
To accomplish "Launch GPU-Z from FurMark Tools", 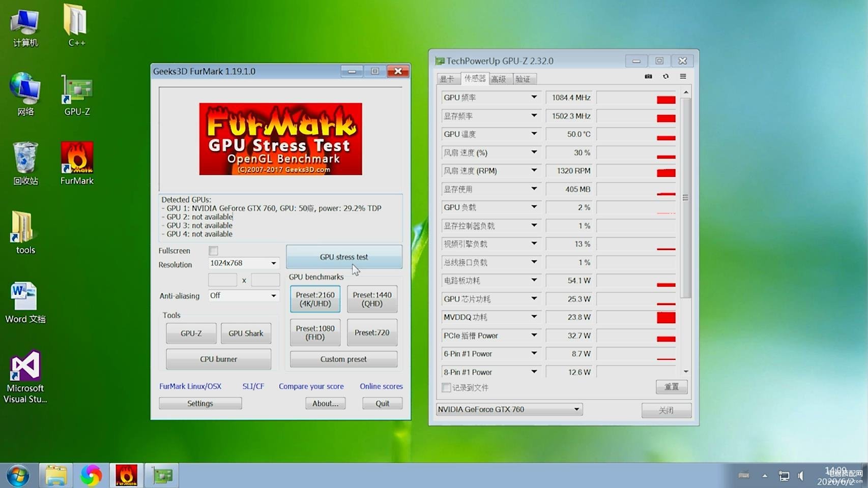I will [191, 333].
